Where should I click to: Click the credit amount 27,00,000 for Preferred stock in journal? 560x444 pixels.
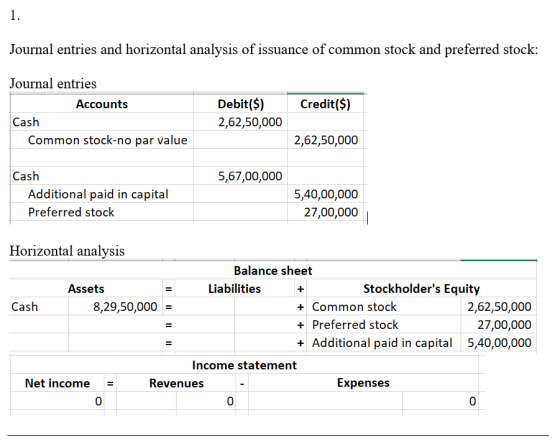[331, 212]
